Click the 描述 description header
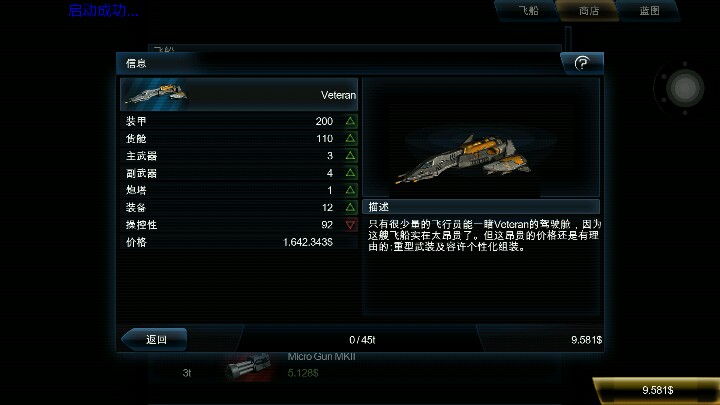 point(481,207)
